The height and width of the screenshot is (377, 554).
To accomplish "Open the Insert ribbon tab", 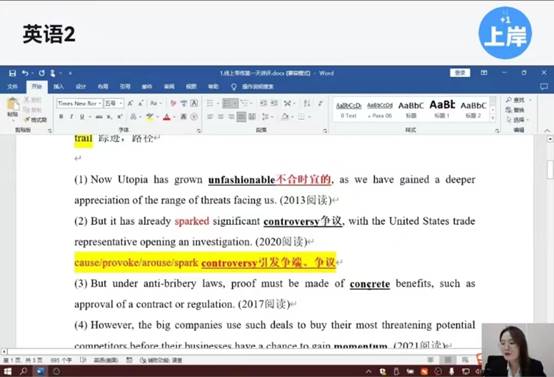I will tap(58, 86).
